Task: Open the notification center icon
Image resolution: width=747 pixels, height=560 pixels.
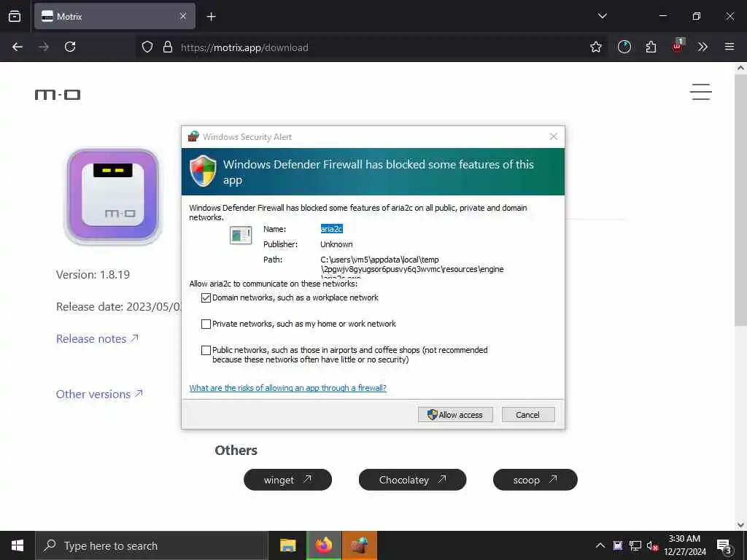Action: pyautogui.click(x=724, y=545)
